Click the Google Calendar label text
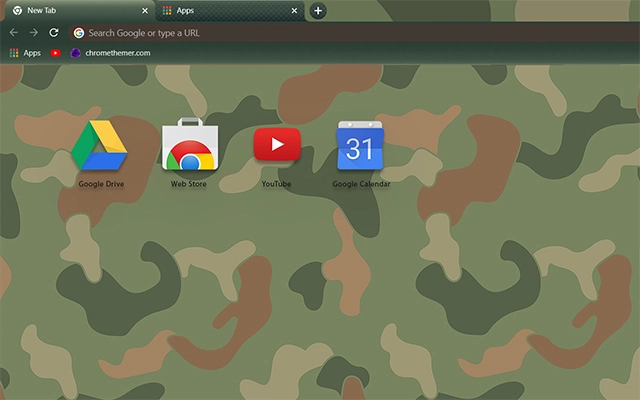The image size is (640, 400). click(361, 184)
